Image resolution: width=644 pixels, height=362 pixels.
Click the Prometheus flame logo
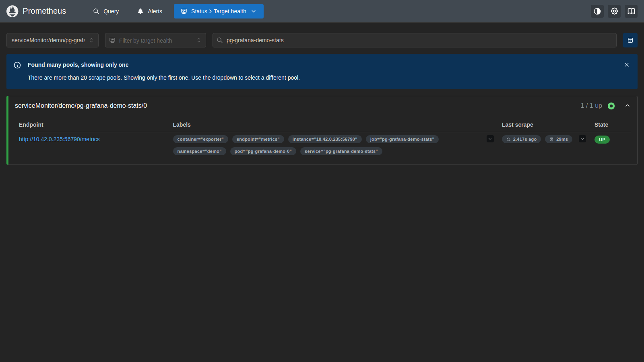point(12,11)
